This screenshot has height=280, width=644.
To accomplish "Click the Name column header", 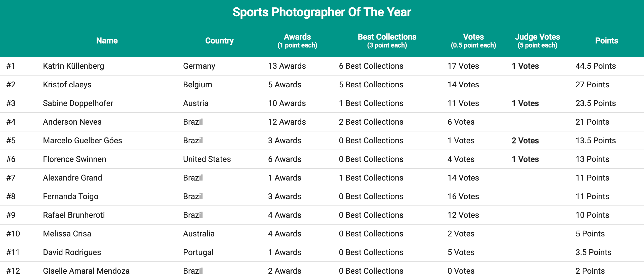I will coord(107,41).
